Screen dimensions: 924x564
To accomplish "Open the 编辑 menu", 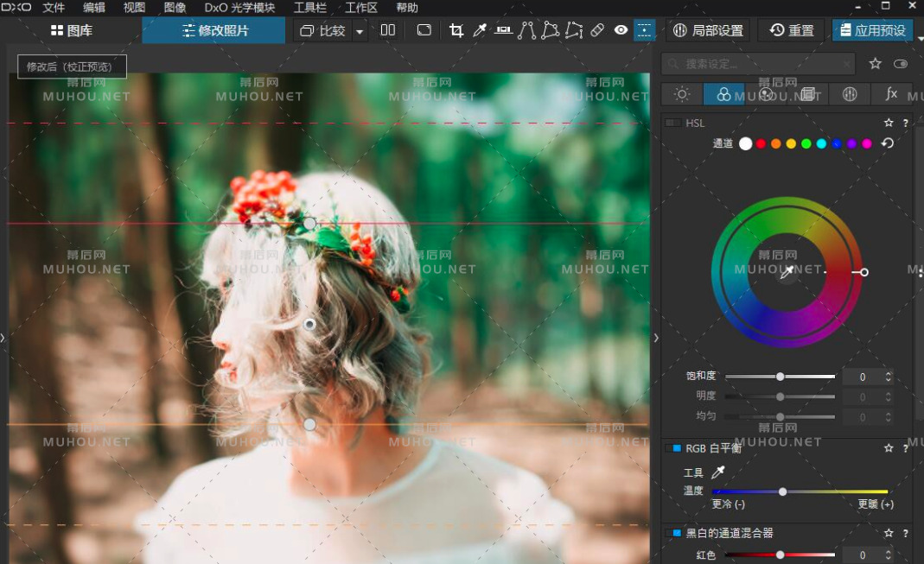I will (94, 8).
